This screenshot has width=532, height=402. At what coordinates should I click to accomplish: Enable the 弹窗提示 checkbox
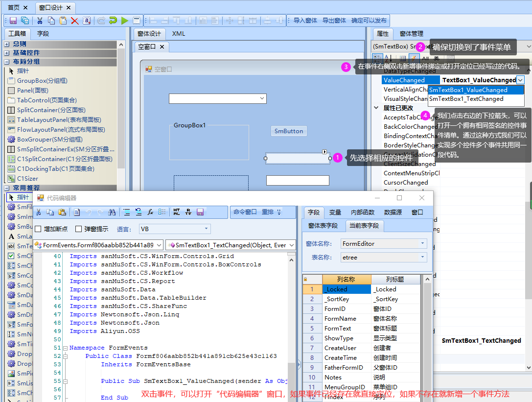(78, 229)
